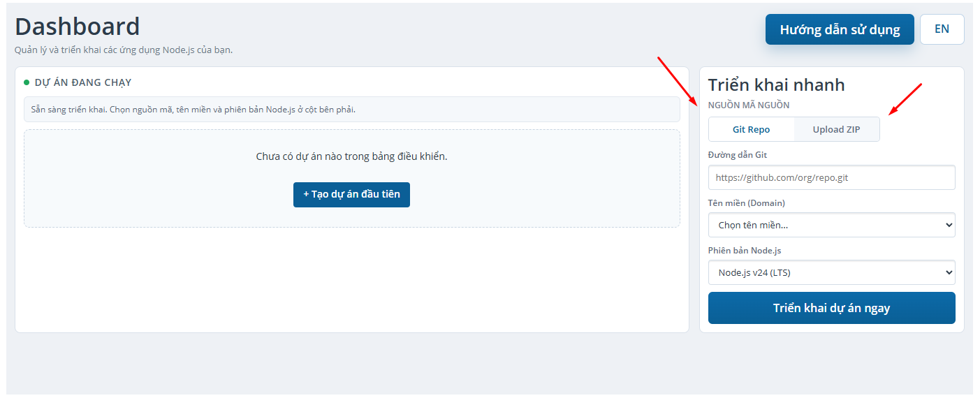This screenshot has height=398, width=980.
Task: Click the DỰ ÁN ĐANG CHẠY section title
Action: click(x=83, y=82)
